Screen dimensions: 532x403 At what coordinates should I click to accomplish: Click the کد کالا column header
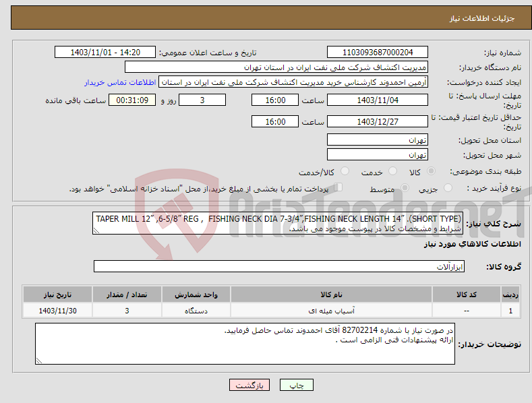point(467,294)
